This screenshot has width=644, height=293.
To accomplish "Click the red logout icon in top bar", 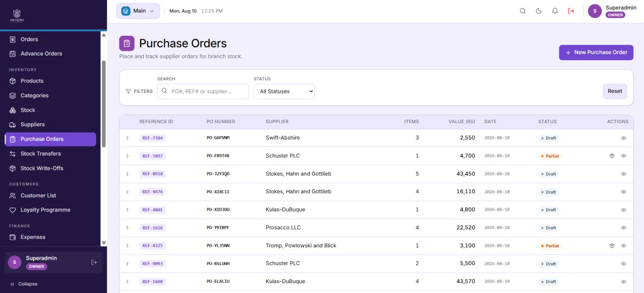I will tap(571, 11).
